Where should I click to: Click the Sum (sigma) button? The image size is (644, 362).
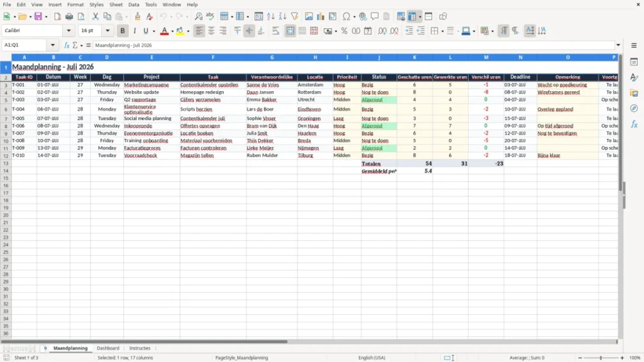(x=75, y=45)
